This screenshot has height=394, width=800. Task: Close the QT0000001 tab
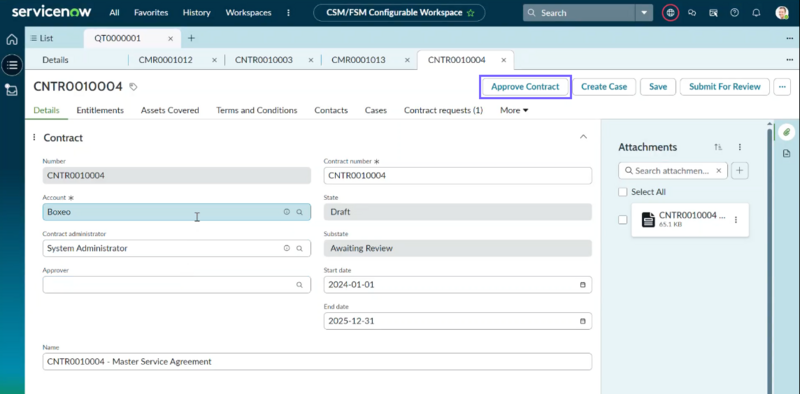(x=170, y=38)
